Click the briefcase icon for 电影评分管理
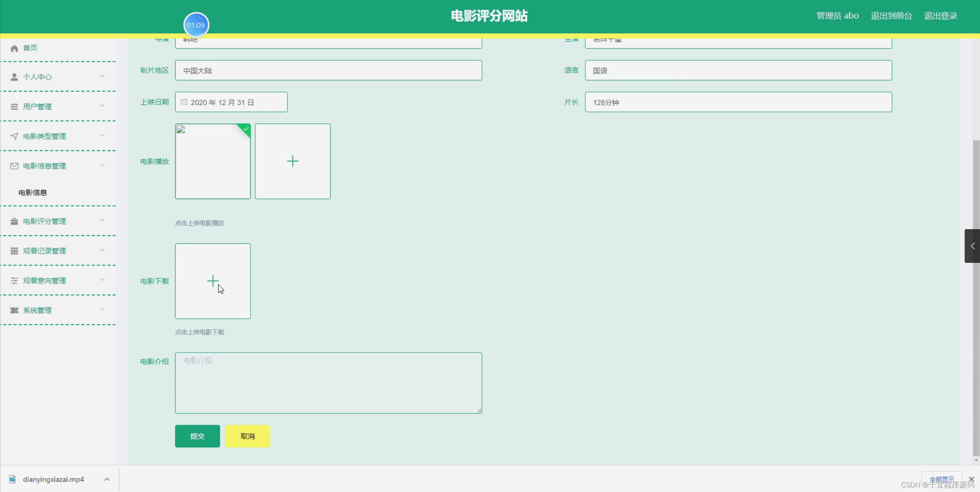Screen dimensions: 980x492 pyautogui.click(x=14, y=221)
